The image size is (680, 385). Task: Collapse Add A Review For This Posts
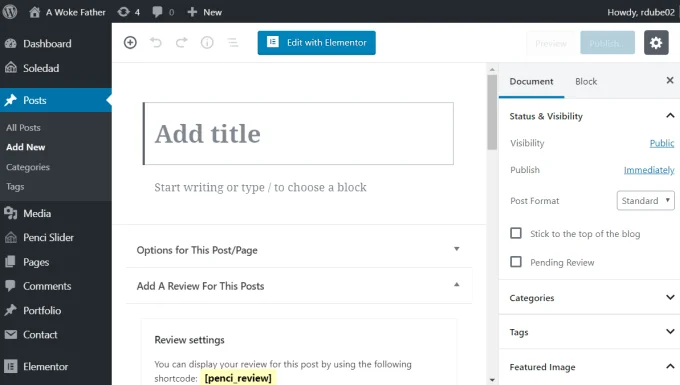point(299,286)
